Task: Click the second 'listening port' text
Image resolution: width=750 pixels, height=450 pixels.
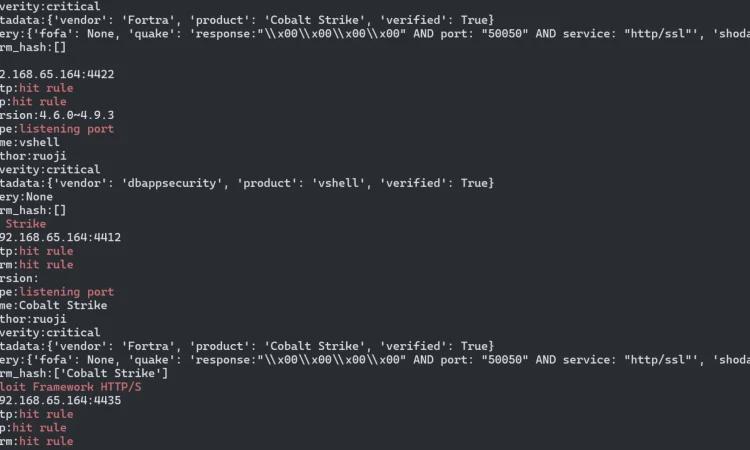Action: pos(66,292)
